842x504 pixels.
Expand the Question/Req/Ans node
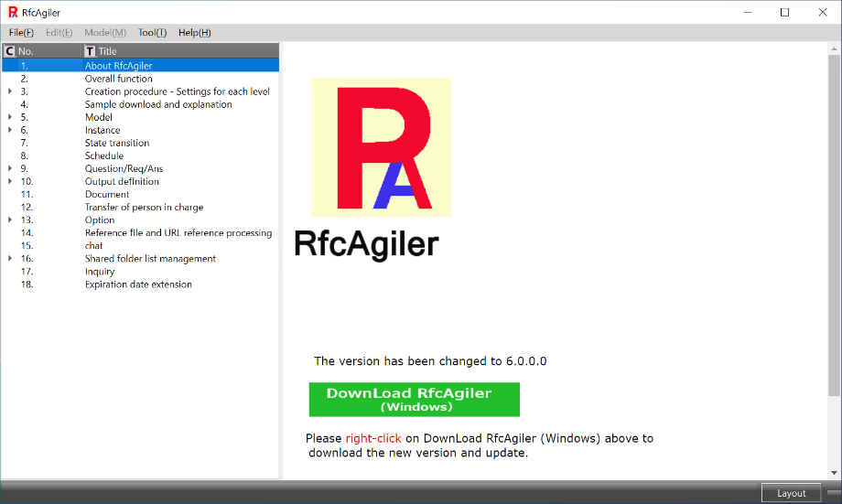(10, 168)
